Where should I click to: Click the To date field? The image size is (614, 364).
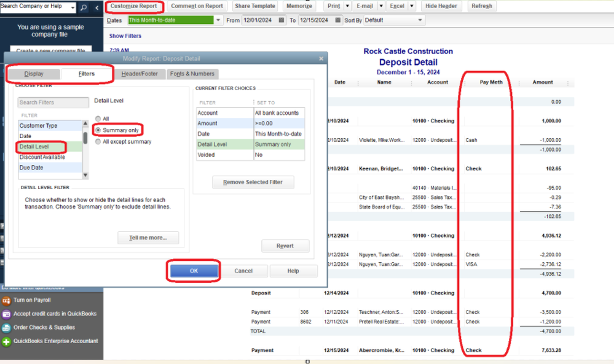pyautogui.click(x=316, y=20)
